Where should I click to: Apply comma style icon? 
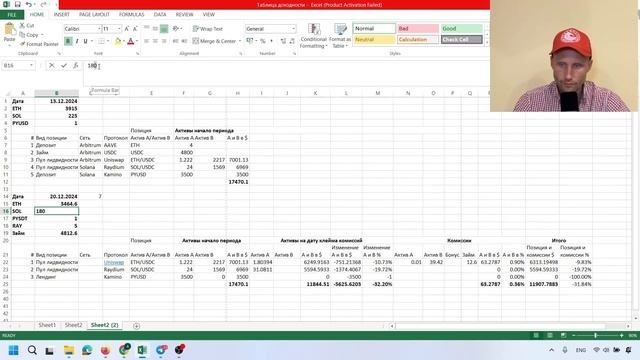(x=271, y=41)
